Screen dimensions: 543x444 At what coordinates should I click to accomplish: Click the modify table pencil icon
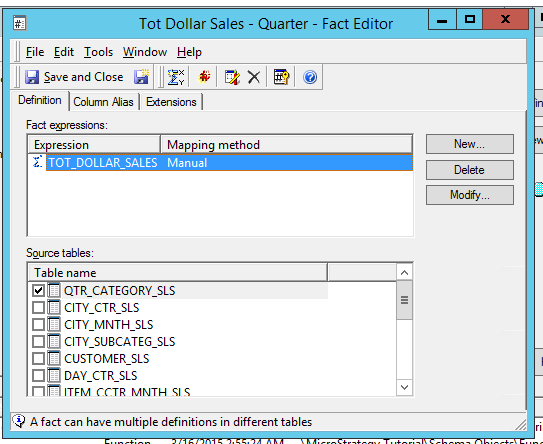232,77
